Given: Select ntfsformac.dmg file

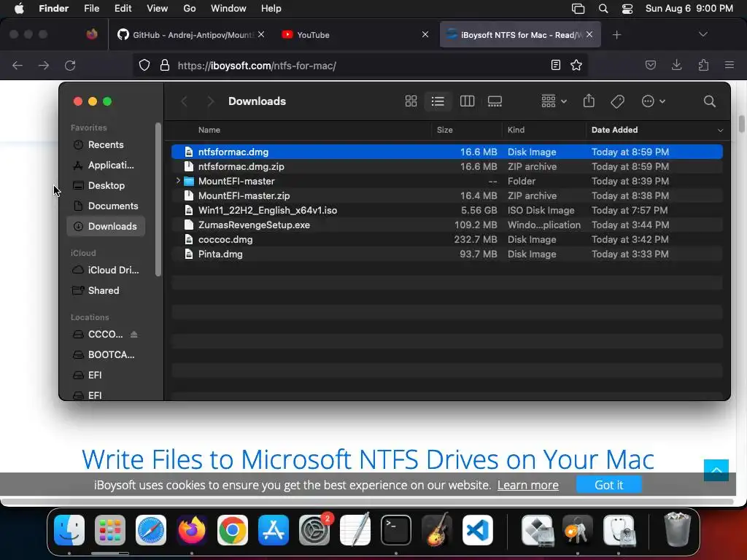Looking at the screenshot, I should point(447,152).
